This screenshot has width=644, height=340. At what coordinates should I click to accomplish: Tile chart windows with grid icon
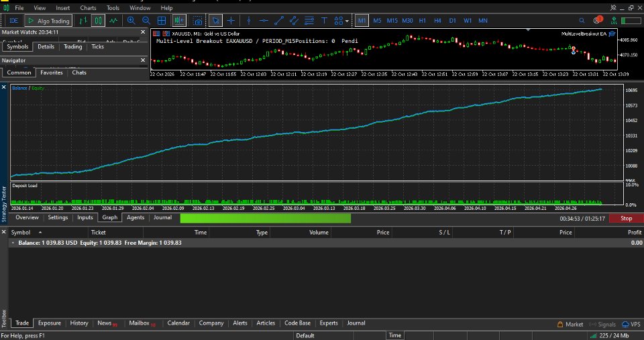click(162, 21)
